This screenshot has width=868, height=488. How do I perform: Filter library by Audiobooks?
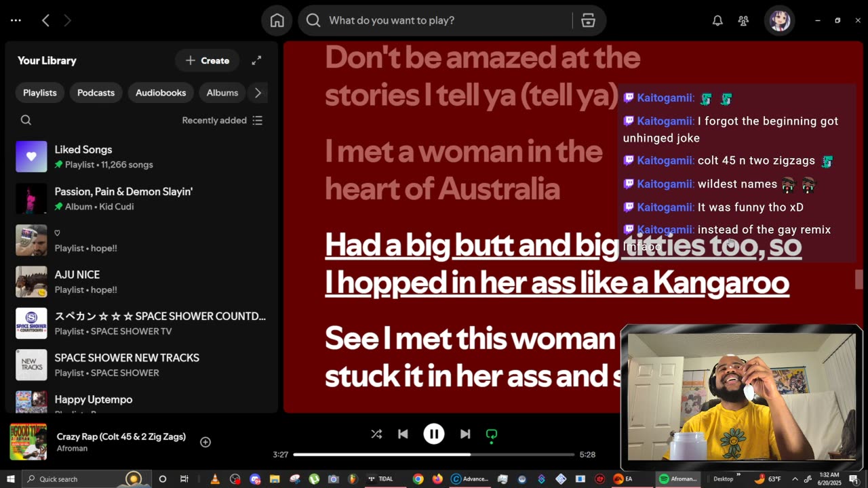(161, 93)
